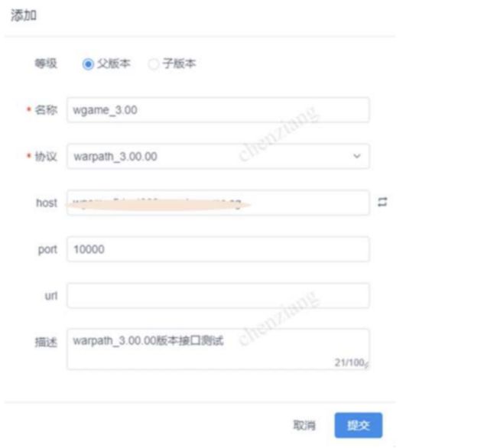Click the 描述 label text
The height and width of the screenshot is (448, 497).
coord(46,342)
